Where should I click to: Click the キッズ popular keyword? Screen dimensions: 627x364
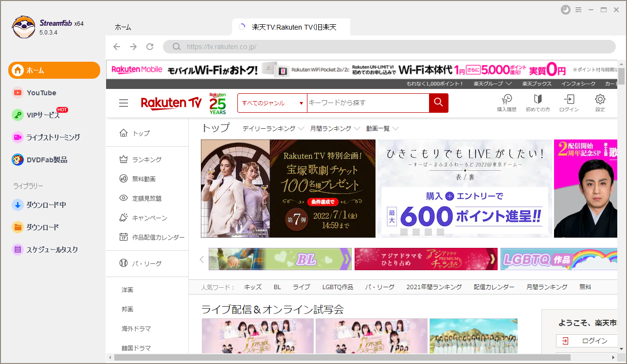(x=253, y=287)
